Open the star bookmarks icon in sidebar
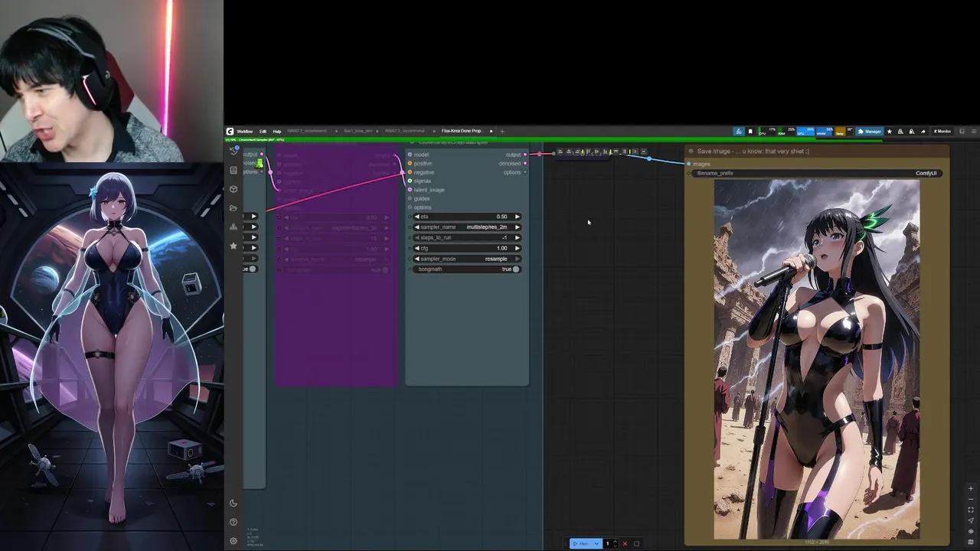The width and height of the screenshot is (980, 551). [x=234, y=246]
